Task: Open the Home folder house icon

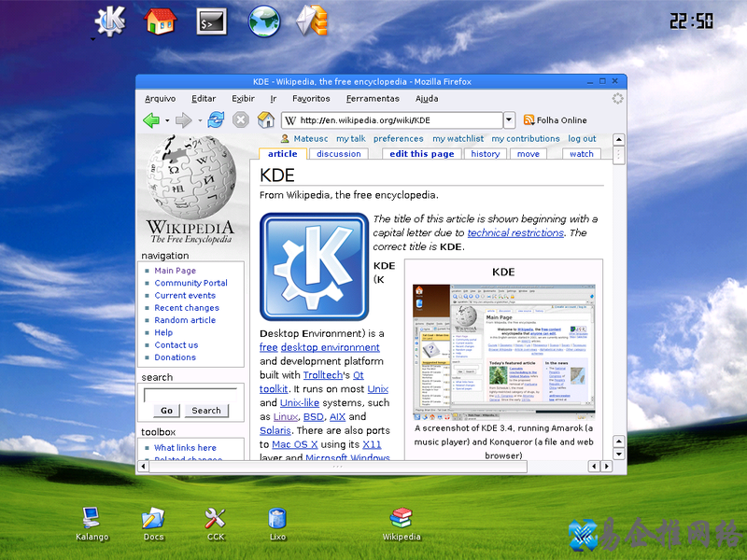Action: coord(161,21)
